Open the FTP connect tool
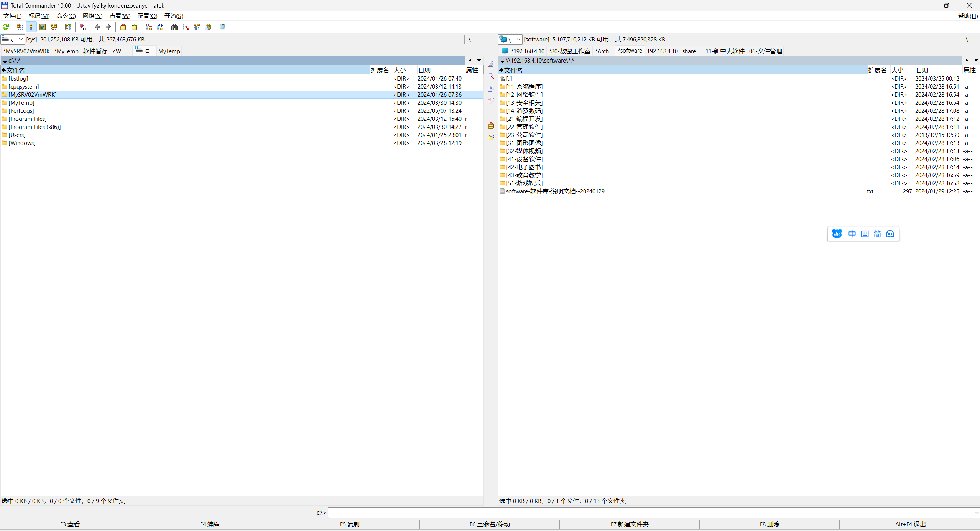Screen dimensions: 980x531 tap(149, 27)
